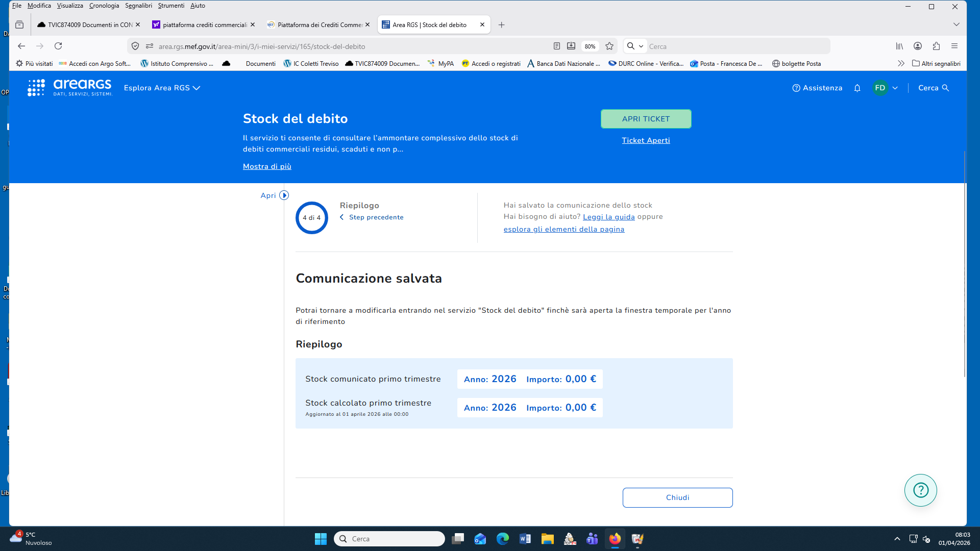The height and width of the screenshot is (551, 980).
Task: Click the APRI TICKET button
Action: pos(646,119)
